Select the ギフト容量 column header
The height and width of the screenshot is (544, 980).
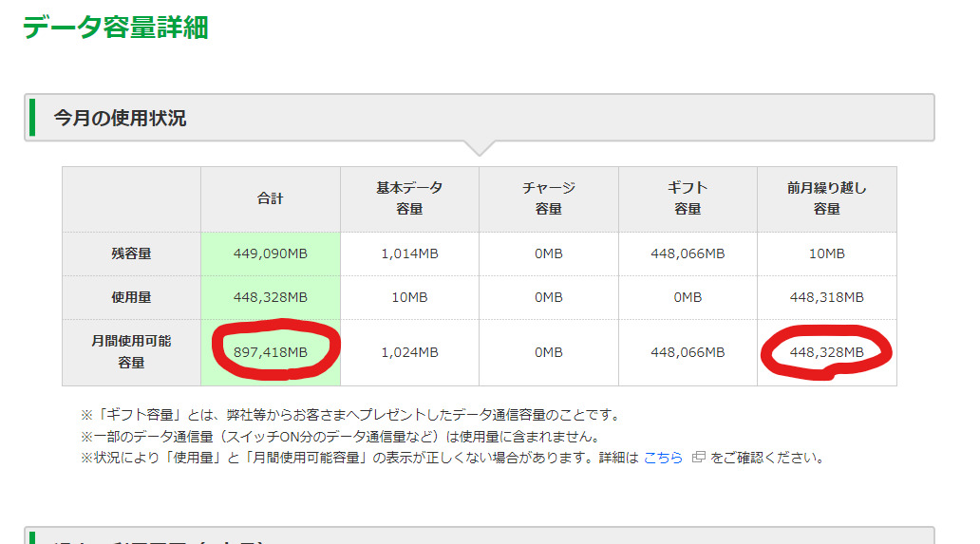coord(688,199)
